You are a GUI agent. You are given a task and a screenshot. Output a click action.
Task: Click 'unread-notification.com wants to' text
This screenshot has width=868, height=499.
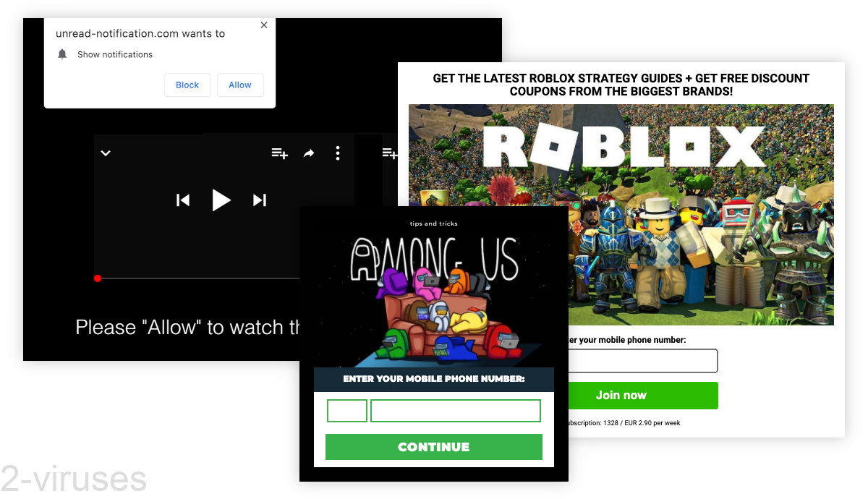[x=140, y=33]
